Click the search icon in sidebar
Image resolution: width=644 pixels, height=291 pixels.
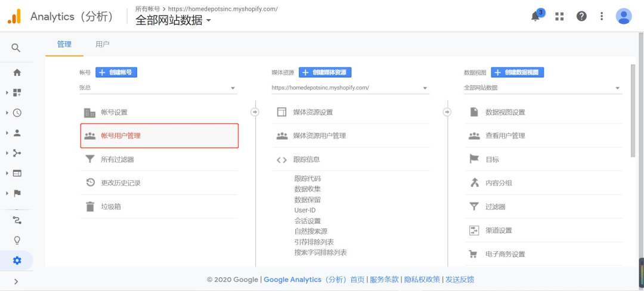(x=16, y=48)
